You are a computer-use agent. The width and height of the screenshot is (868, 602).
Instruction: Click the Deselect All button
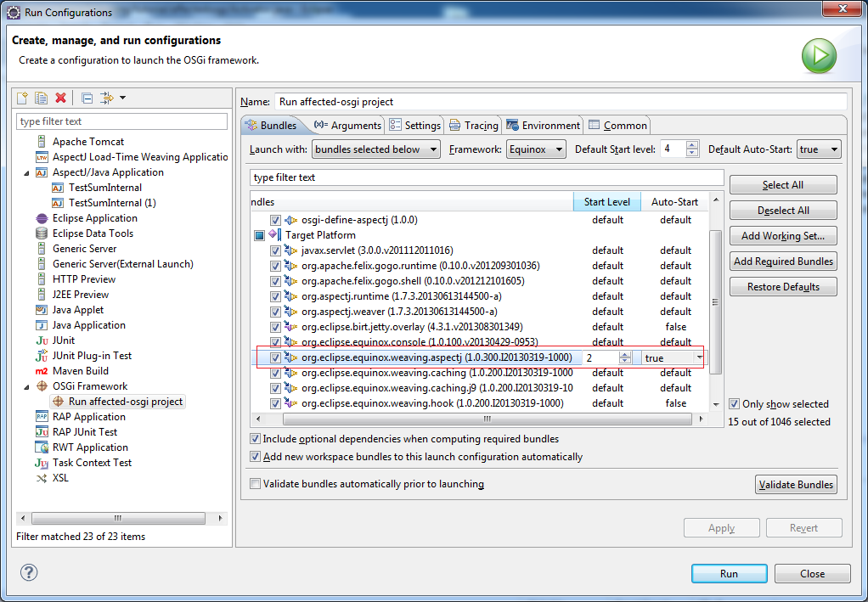783,211
